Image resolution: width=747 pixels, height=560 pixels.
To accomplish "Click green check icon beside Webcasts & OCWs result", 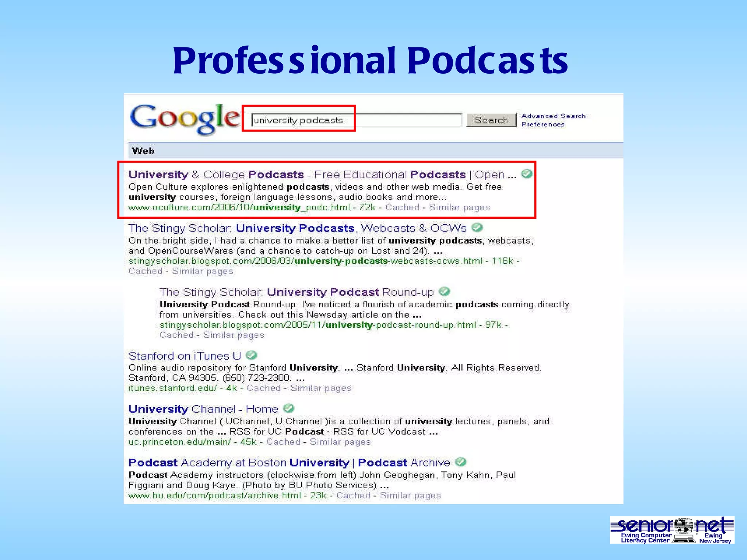I will click(477, 227).
